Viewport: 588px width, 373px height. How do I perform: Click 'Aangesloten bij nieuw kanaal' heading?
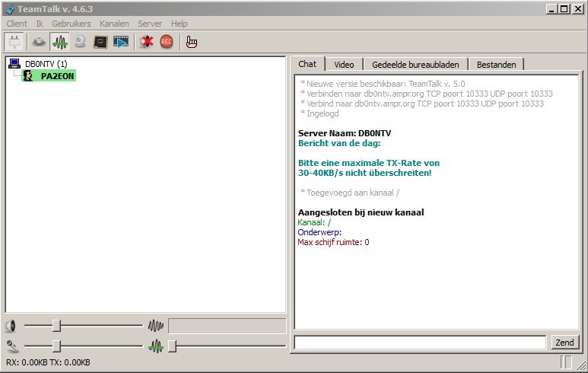[x=361, y=212]
